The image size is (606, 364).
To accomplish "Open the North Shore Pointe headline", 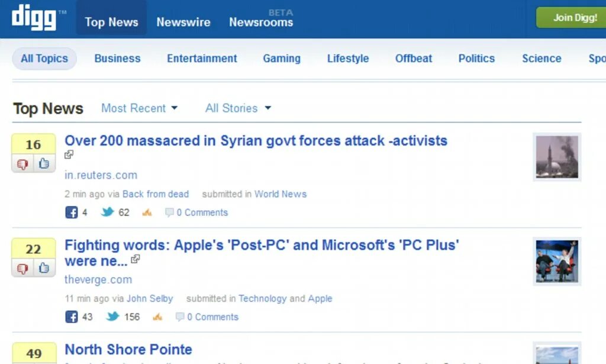I will (x=128, y=349).
